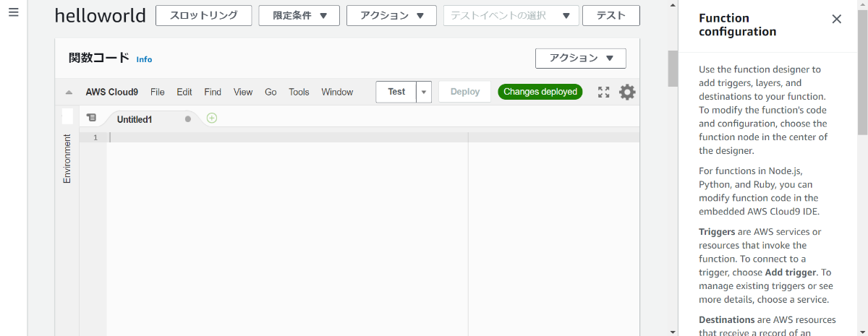This screenshot has width=868, height=336.
Task: Click the テスト button
Action: pyautogui.click(x=611, y=15)
